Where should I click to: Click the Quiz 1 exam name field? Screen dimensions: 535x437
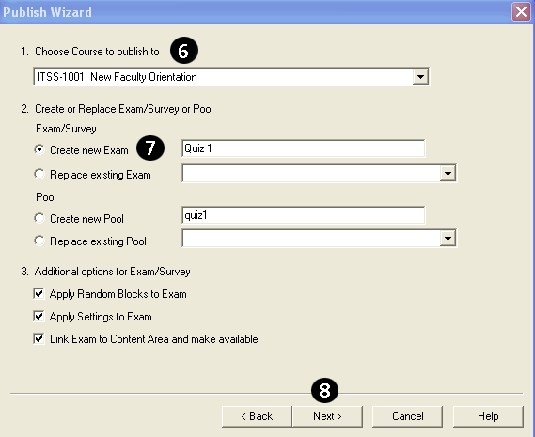303,148
